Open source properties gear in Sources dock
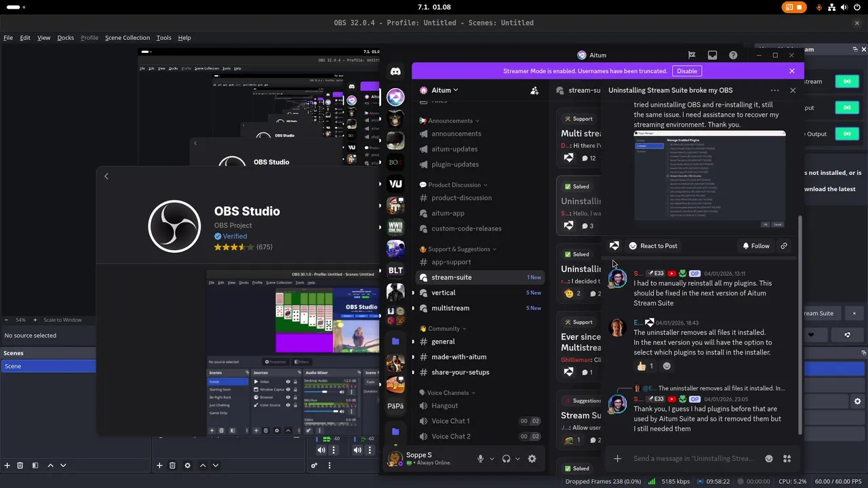The width and height of the screenshot is (868, 488). click(x=188, y=466)
